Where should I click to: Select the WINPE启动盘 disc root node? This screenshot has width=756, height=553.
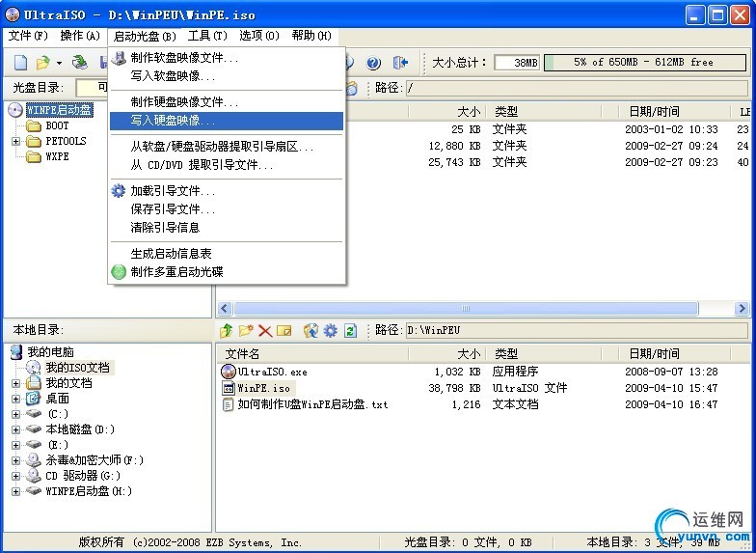pyautogui.click(x=60, y=110)
